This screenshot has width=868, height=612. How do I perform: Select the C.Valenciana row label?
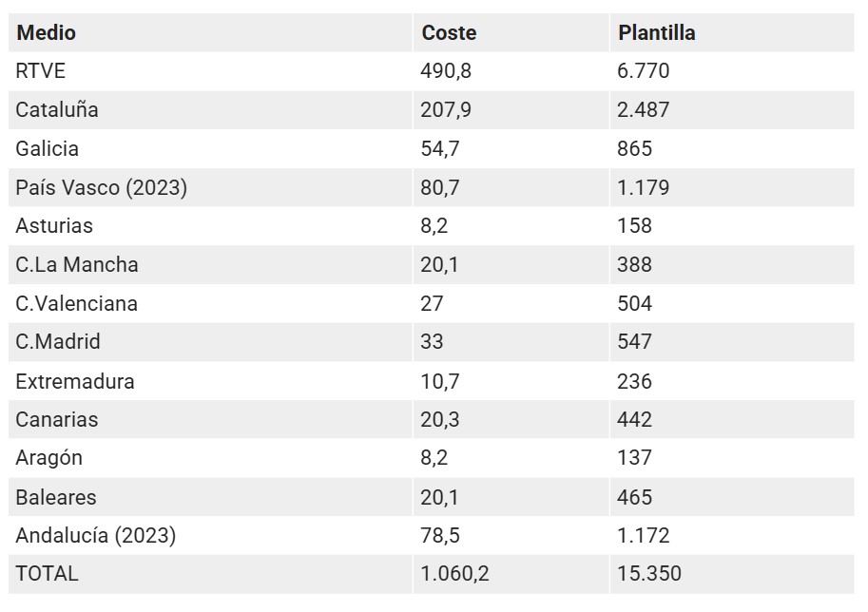click(x=76, y=304)
